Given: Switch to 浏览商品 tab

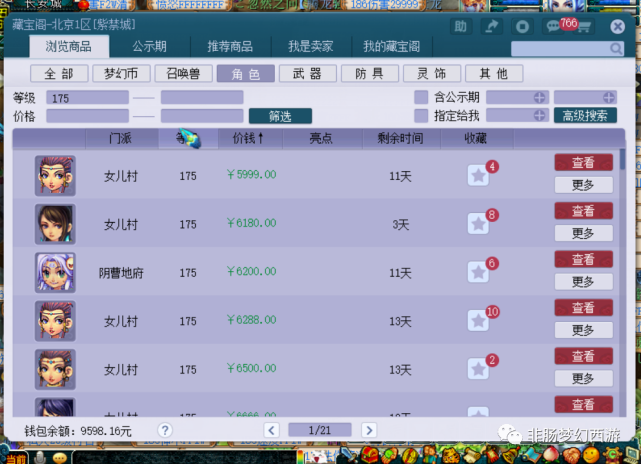Looking at the screenshot, I should coord(69,46).
